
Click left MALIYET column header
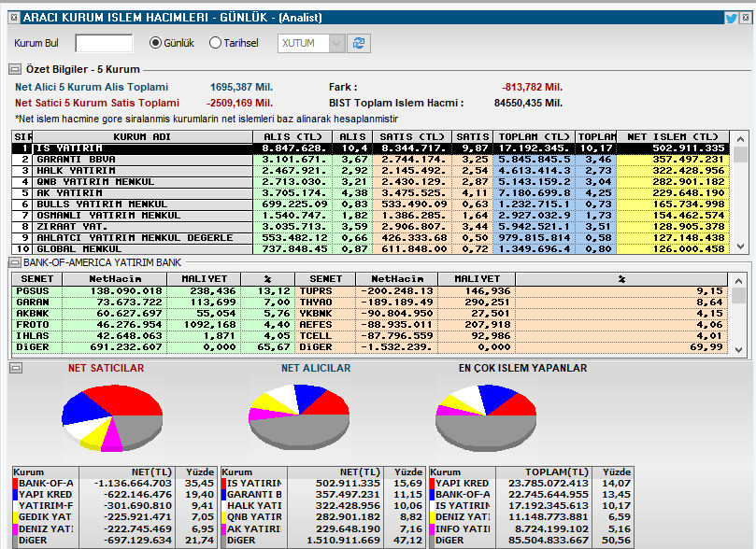coord(204,279)
